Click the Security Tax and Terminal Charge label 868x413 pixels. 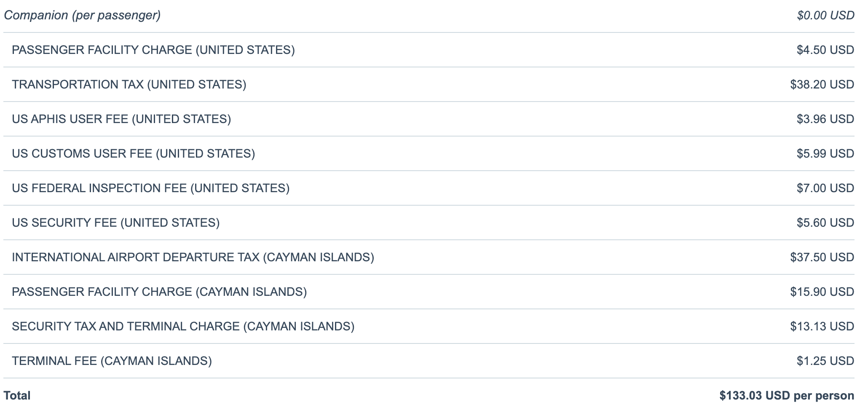pyautogui.click(x=183, y=327)
